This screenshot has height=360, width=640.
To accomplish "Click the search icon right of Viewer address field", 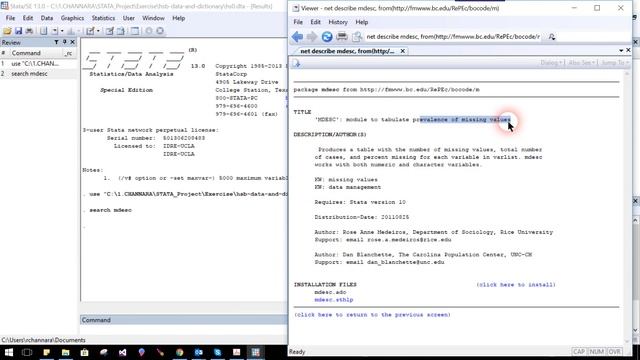I will (x=552, y=37).
